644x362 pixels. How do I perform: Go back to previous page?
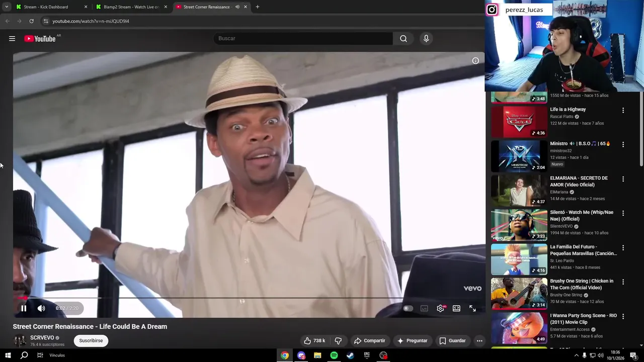(x=8, y=21)
